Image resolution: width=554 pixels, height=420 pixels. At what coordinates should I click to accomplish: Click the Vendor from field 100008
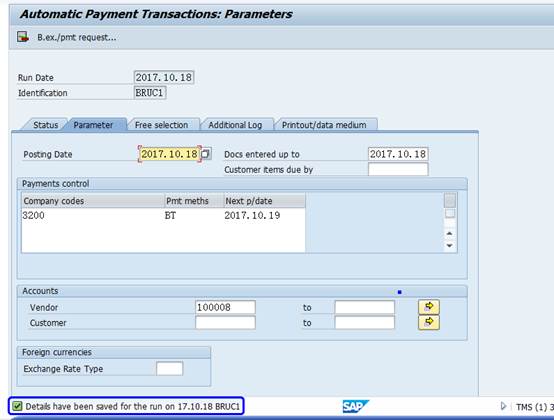coord(225,307)
